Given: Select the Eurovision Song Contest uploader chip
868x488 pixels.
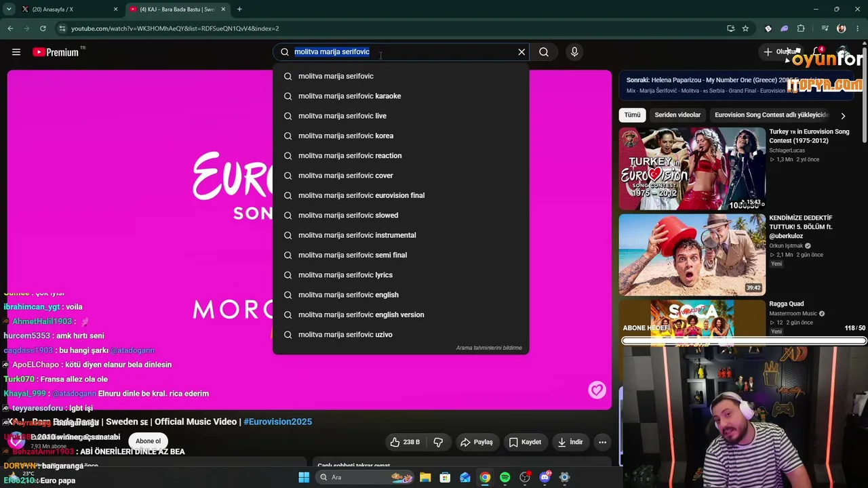Looking at the screenshot, I should coord(772,115).
